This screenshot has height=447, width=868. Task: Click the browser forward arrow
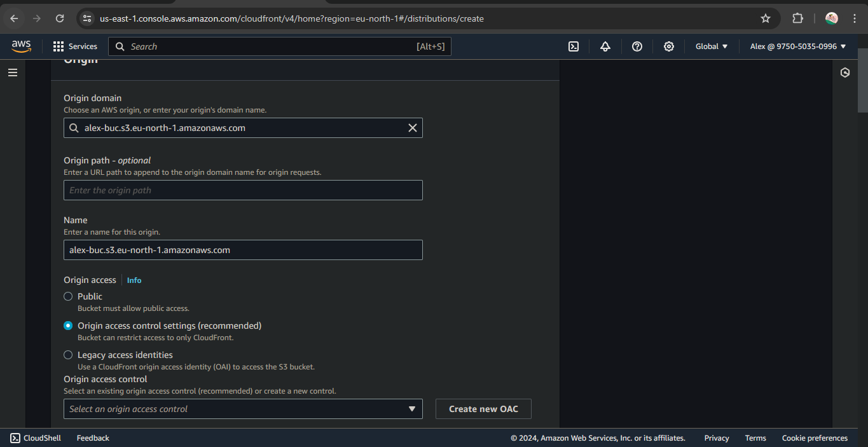coord(37,18)
